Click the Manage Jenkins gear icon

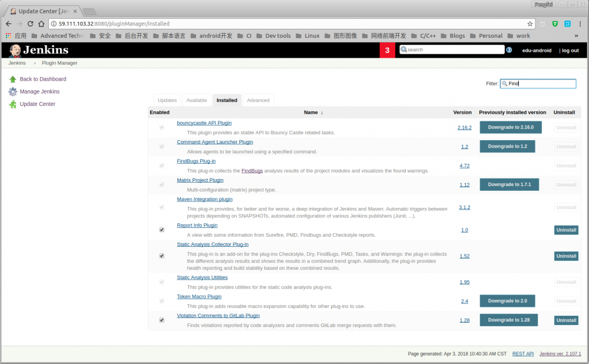point(13,92)
